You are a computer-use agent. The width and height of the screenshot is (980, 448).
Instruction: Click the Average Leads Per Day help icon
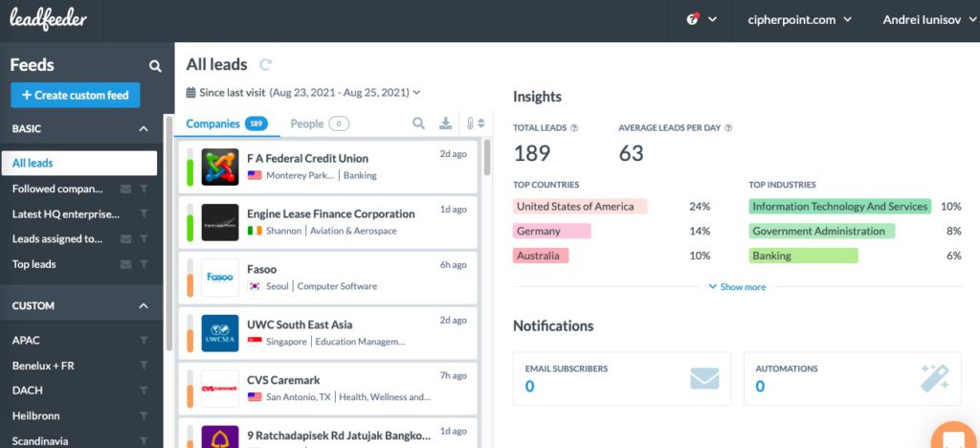pos(728,128)
